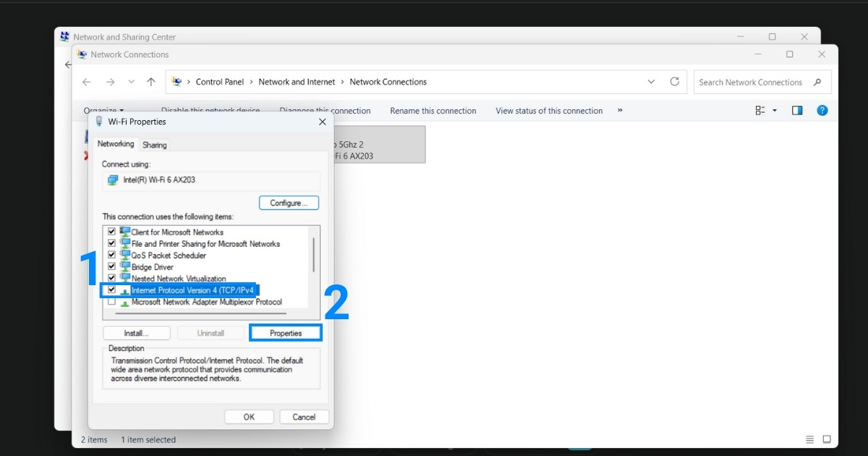Click the Refresh icon beside address bar
Screen dimensions: 868x456
coord(674,82)
